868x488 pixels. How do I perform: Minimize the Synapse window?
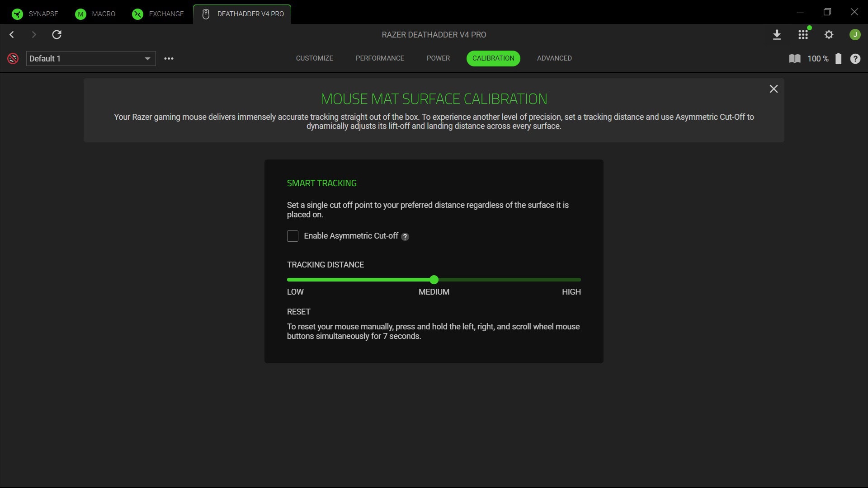point(800,12)
